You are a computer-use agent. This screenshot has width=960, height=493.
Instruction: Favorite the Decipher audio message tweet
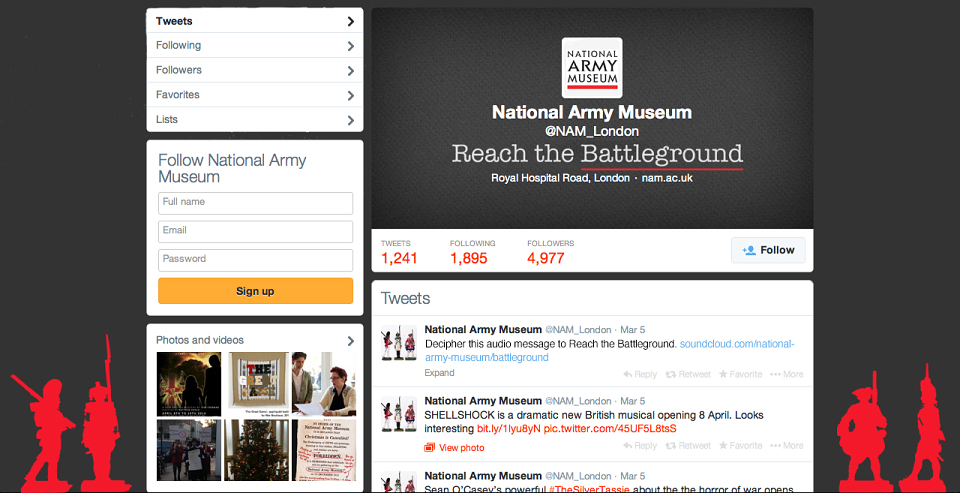pos(740,374)
